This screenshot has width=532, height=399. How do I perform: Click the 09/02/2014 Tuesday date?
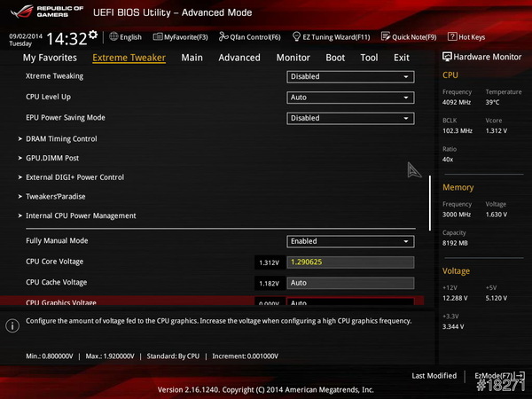(x=26, y=40)
